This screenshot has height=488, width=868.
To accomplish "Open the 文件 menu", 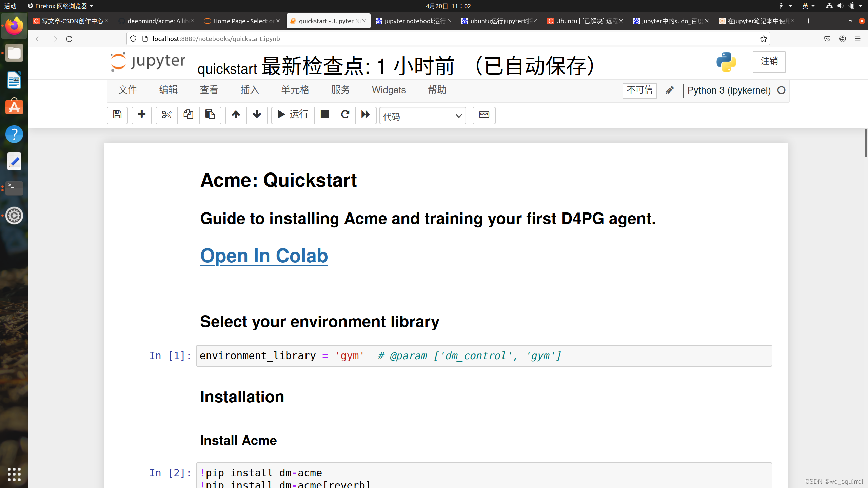I will coord(127,90).
